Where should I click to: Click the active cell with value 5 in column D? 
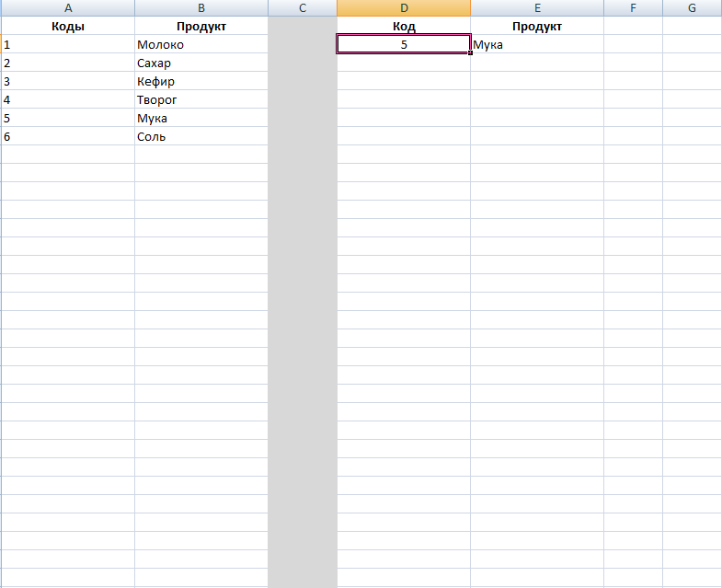[x=404, y=44]
